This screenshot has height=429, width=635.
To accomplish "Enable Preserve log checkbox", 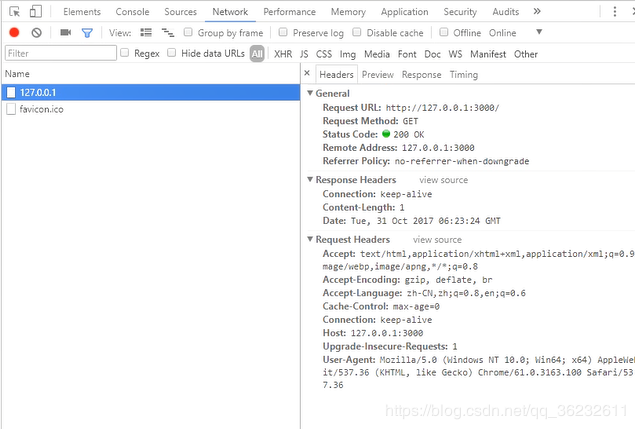I will pos(283,32).
